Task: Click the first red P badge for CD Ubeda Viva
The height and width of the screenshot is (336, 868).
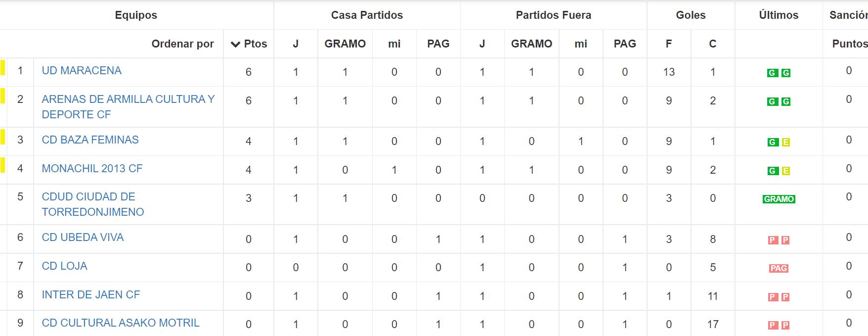Action: [x=772, y=240]
